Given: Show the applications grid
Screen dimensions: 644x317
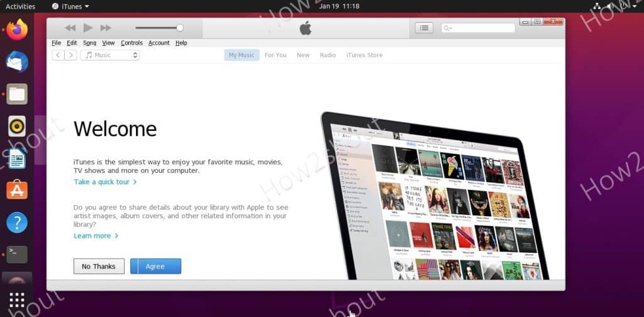Looking at the screenshot, I should [17, 300].
